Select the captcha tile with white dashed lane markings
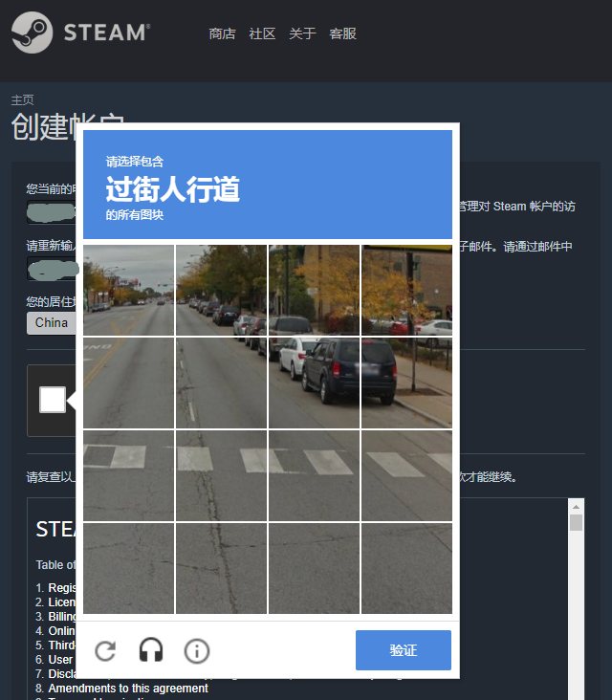 tap(222, 383)
